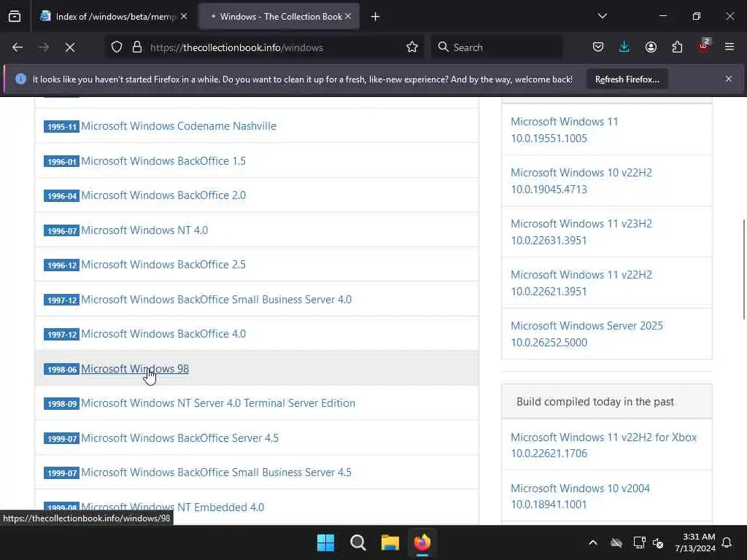Open Firefox application hamburger menu

pos(729,47)
